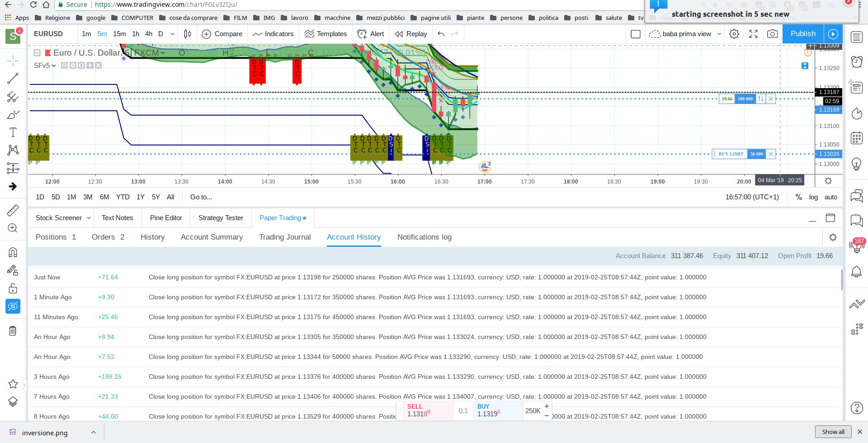Open the Gann and Fibonacci tools
The height and width of the screenshot is (443, 868).
coord(13,97)
